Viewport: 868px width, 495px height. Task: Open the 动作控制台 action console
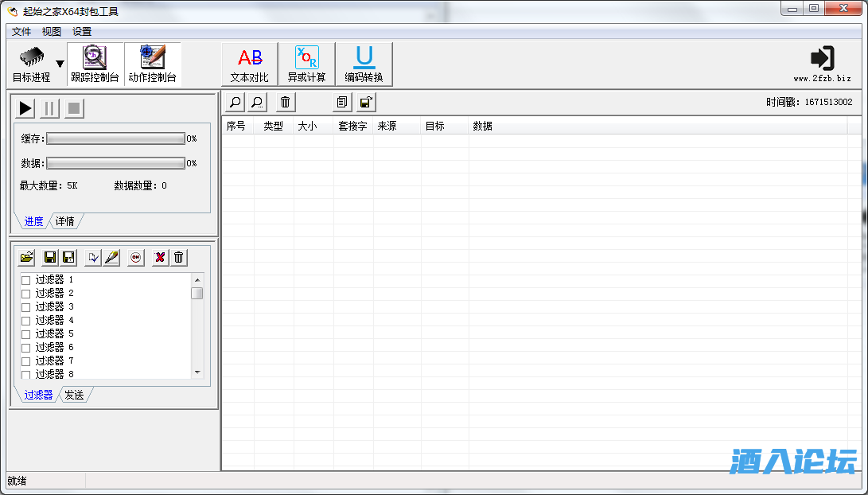click(152, 64)
